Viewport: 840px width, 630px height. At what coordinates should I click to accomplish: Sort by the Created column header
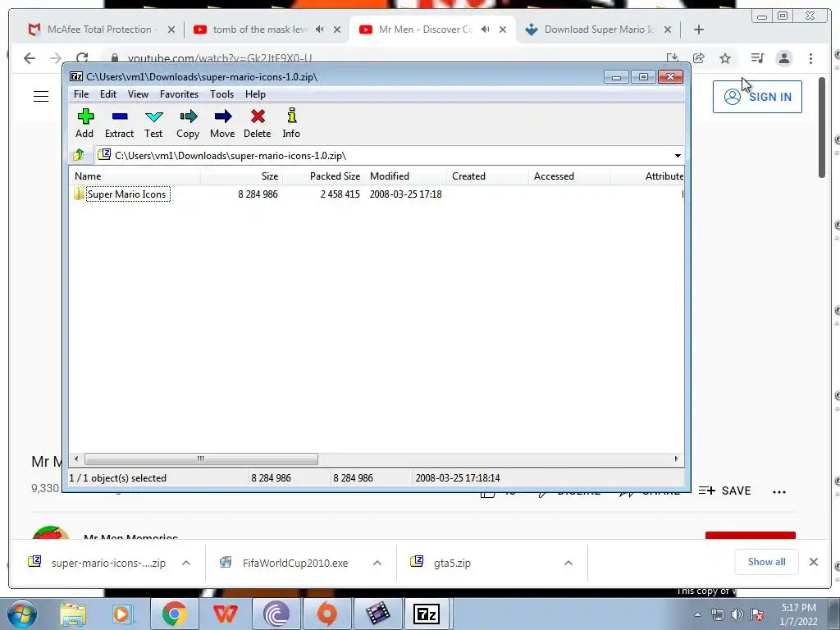coord(487,176)
